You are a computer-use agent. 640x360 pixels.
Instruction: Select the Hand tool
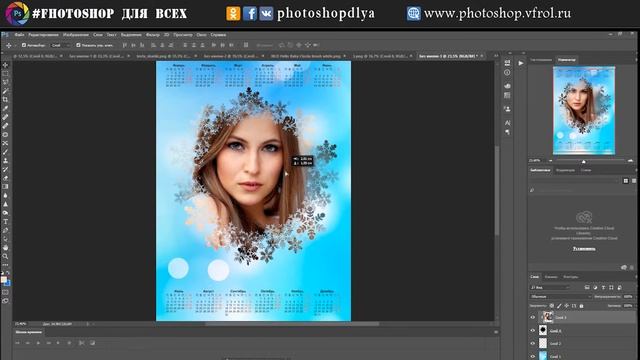(5, 248)
